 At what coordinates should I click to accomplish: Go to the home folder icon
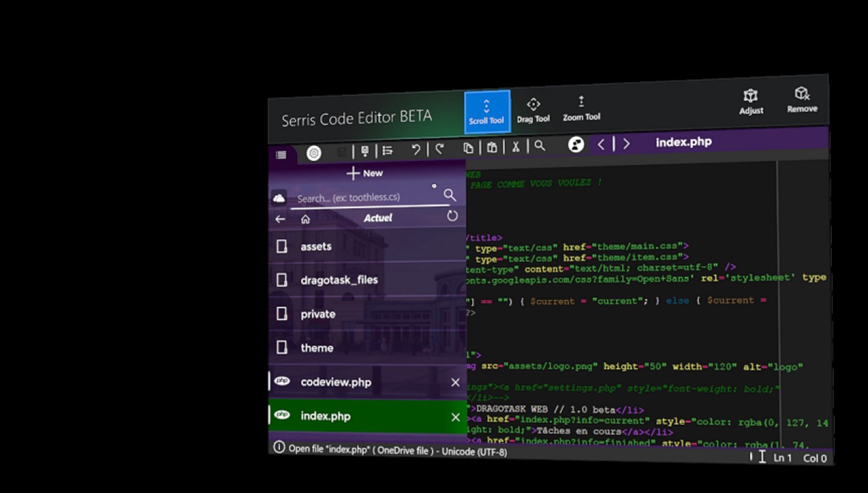point(305,219)
